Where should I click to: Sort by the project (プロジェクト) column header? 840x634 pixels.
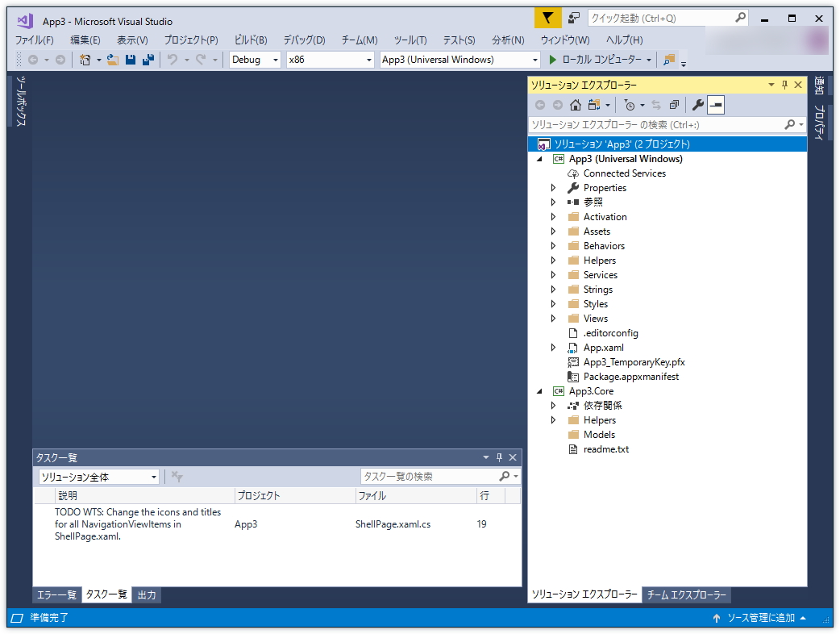(x=295, y=496)
